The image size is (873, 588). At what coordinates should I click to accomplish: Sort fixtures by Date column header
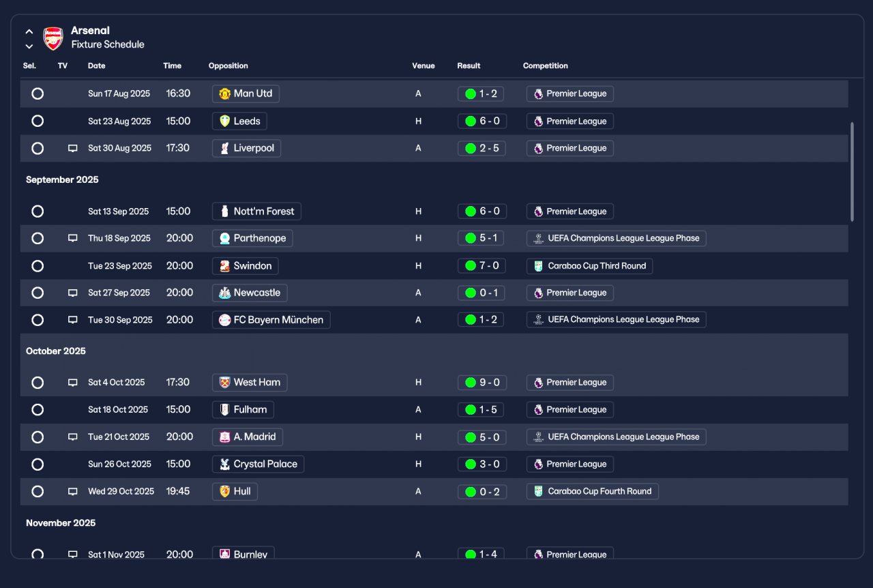(x=97, y=66)
